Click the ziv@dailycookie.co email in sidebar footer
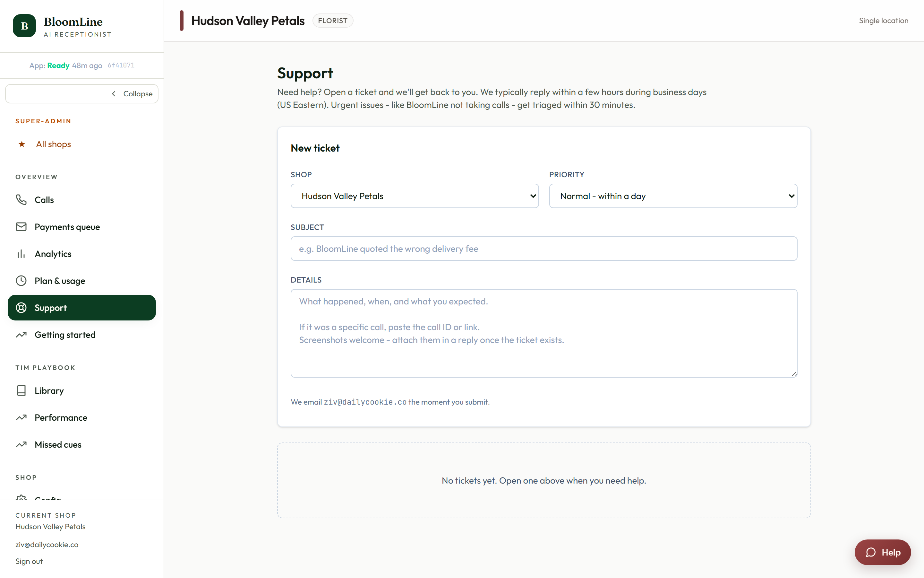Viewport: 924px width, 578px height. pos(47,544)
